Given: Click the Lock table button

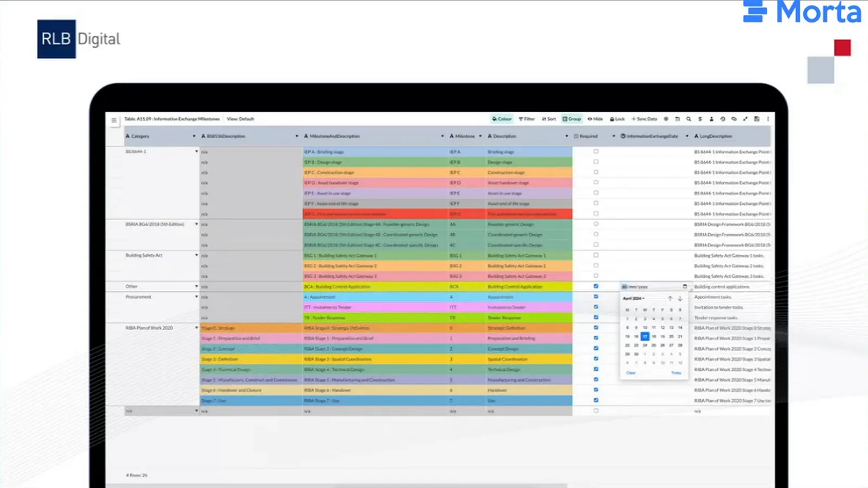Looking at the screenshot, I should click(617, 119).
